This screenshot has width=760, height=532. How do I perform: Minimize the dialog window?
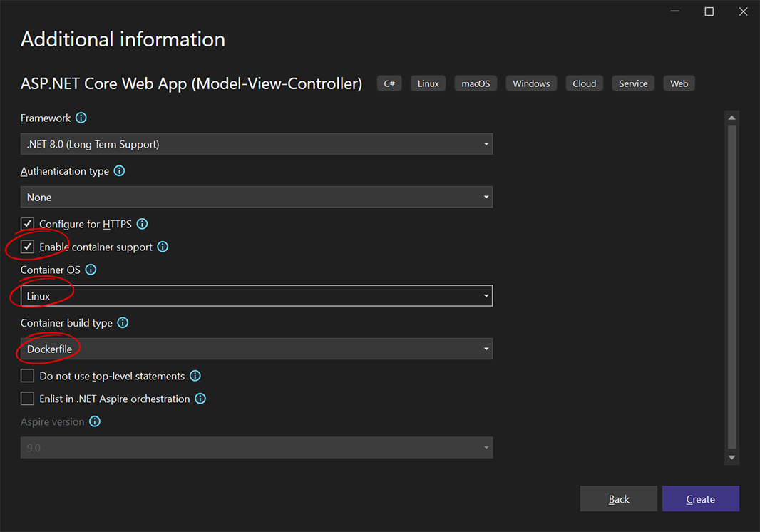(674, 11)
